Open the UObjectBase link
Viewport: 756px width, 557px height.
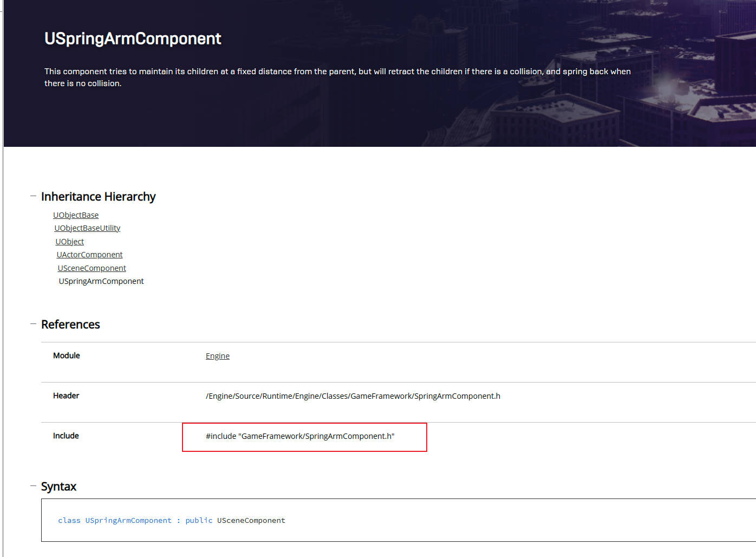click(x=76, y=215)
